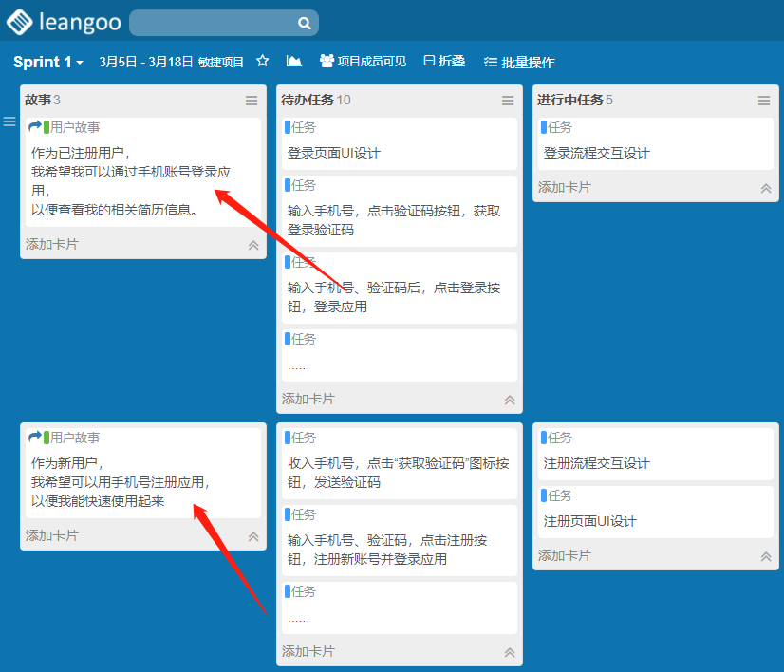
Task: Collapse the top 故事 lane using chevron
Action: 253,245
